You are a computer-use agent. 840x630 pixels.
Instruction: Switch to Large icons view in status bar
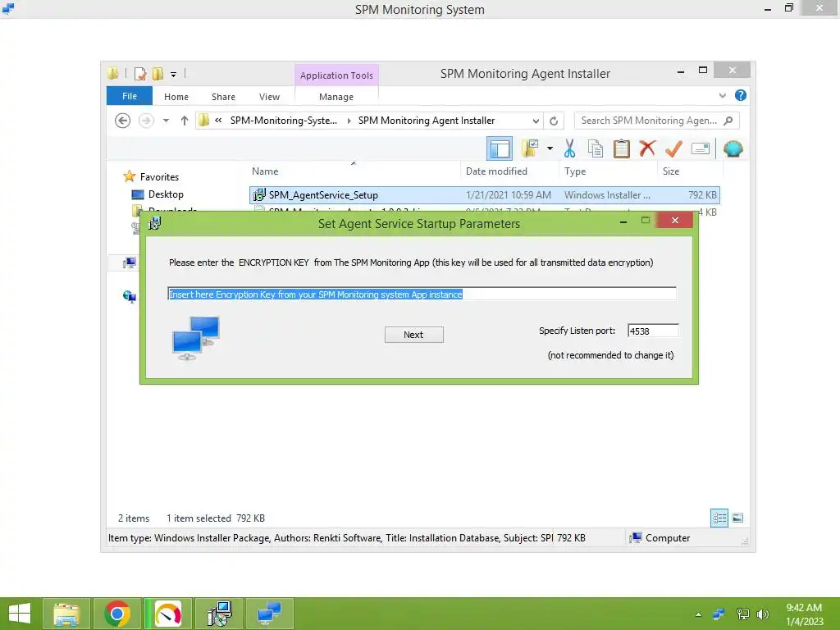737,518
